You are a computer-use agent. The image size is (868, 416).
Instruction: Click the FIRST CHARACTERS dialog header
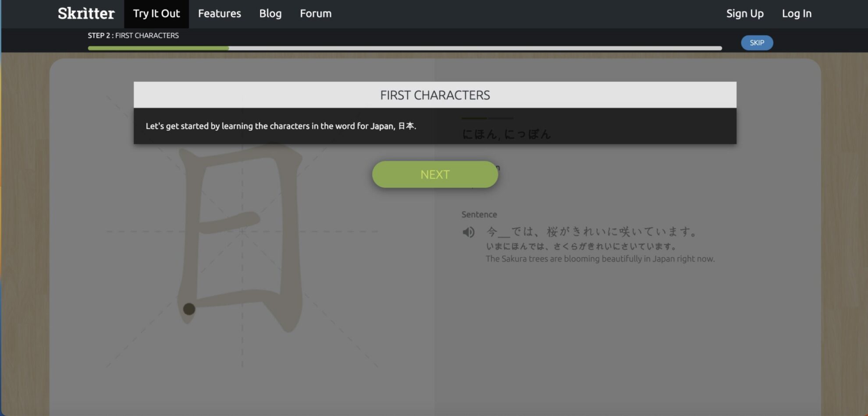click(434, 95)
